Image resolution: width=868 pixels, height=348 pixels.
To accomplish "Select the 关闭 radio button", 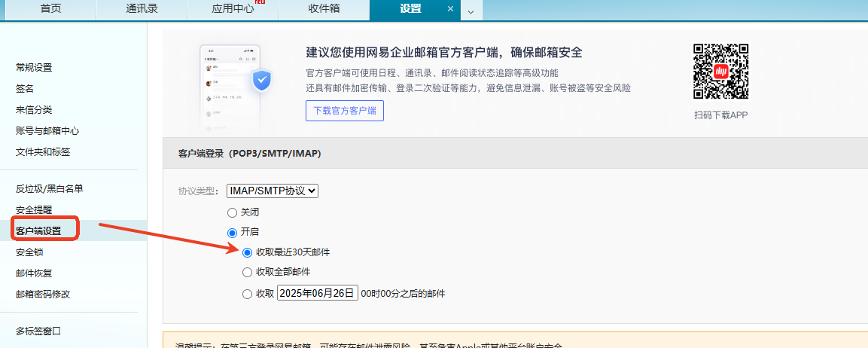I will coord(232,212).
